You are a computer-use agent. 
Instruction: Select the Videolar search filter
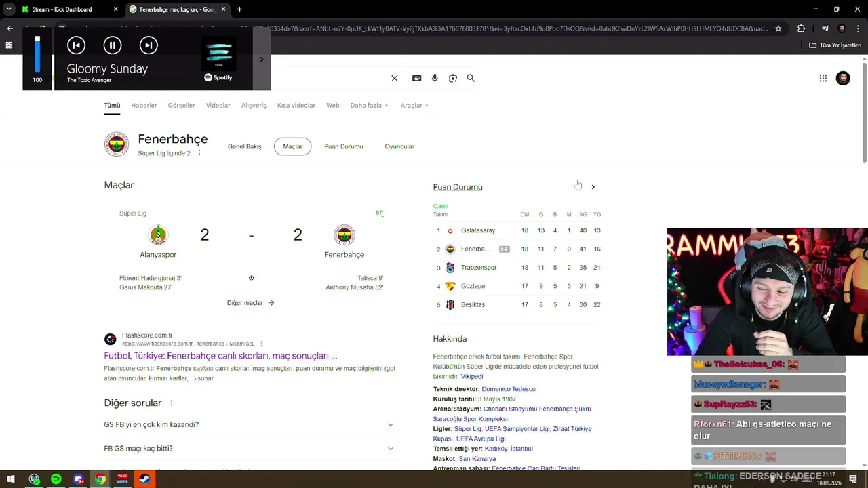click(x=218, y=105)
